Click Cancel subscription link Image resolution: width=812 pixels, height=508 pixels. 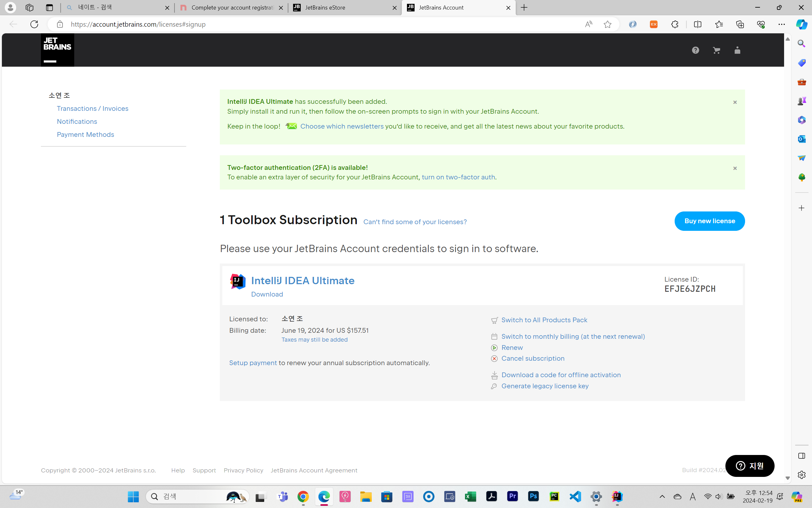point(533,358)
